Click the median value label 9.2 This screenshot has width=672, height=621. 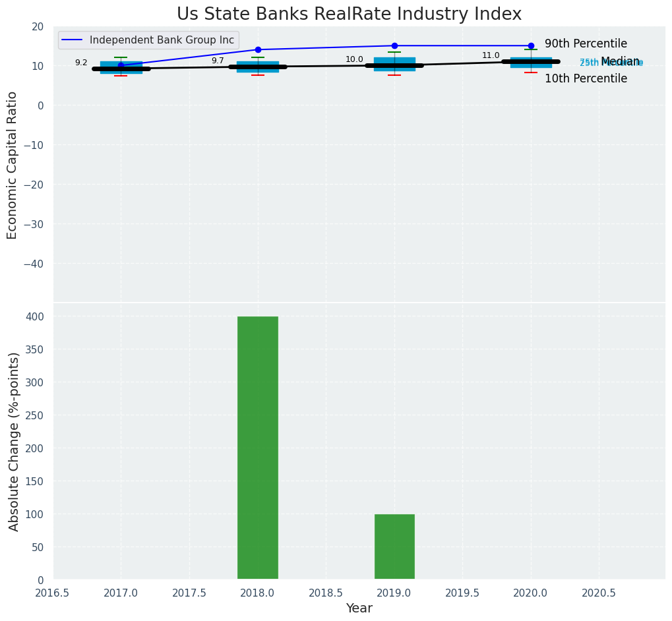pyautogui.click(x=81, y=63)
